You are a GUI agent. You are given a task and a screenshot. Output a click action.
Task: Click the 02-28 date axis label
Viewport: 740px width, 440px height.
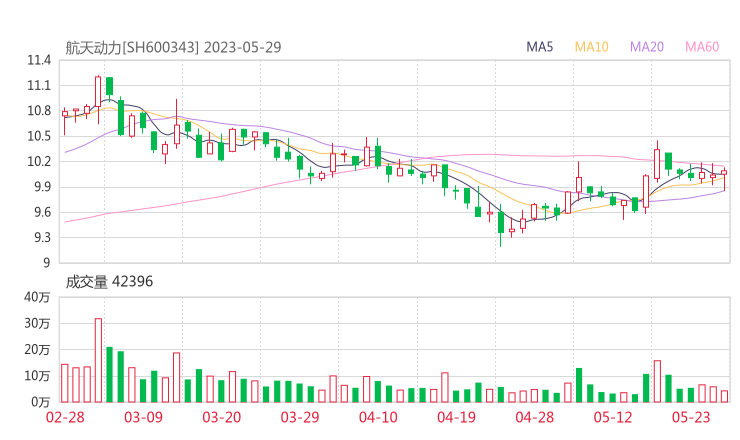[65, 417]
